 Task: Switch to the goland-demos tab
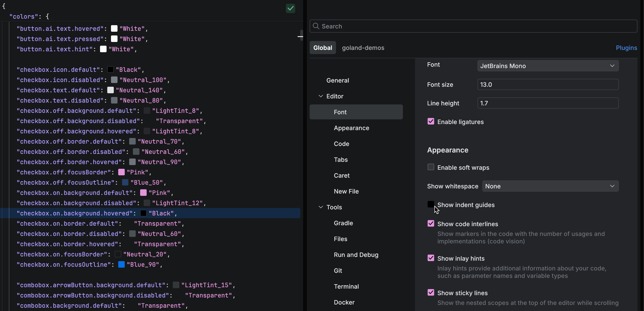click(363, 48)
